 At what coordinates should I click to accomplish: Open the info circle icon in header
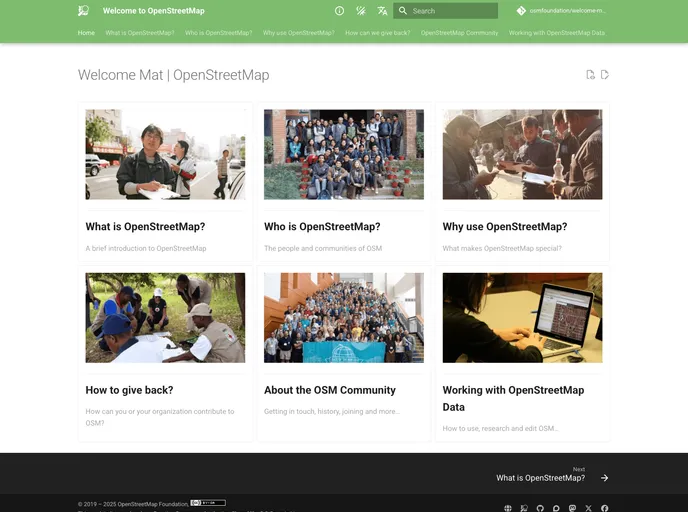339,11
